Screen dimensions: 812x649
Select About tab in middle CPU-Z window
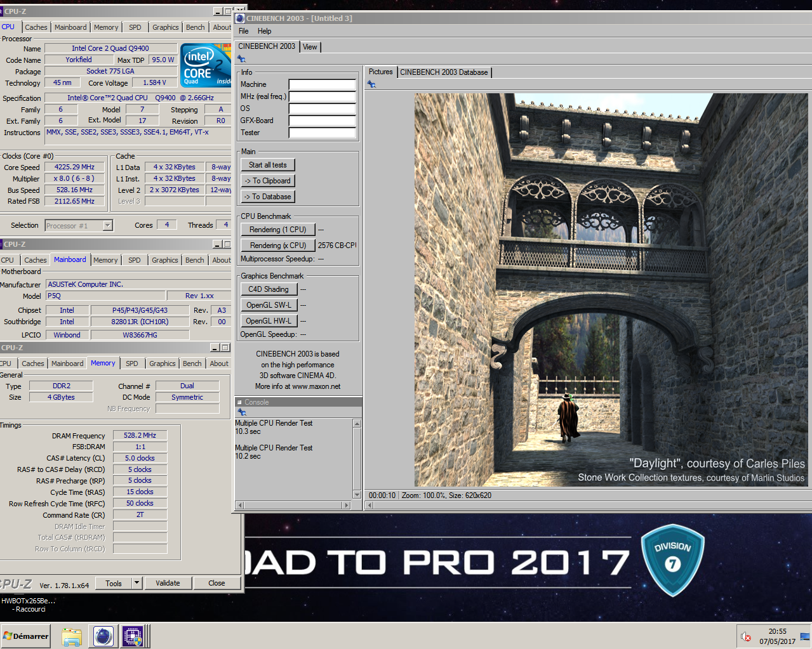point(222,260)
